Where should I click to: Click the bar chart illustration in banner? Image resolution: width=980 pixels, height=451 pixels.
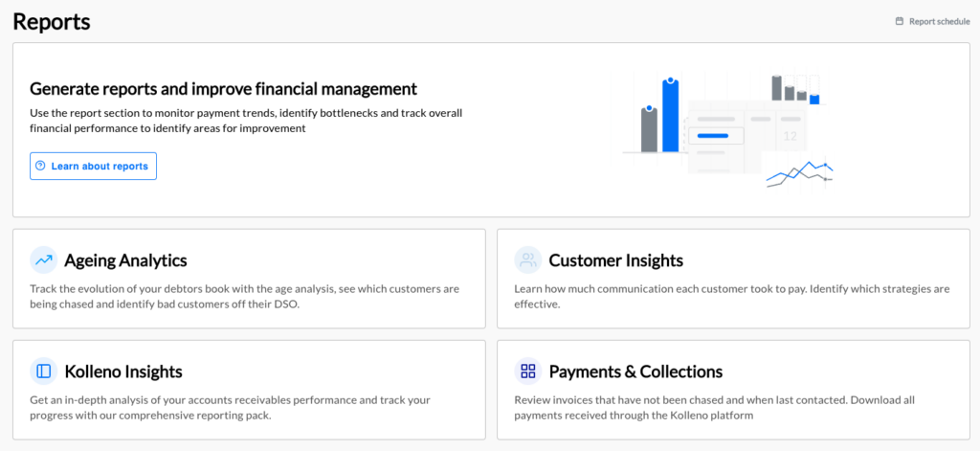[660, 116]
